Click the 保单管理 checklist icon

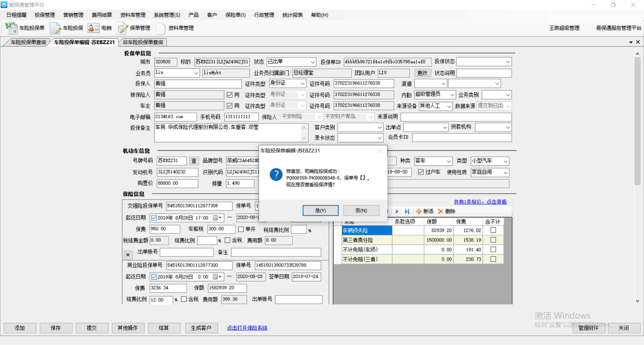point(122,28)
